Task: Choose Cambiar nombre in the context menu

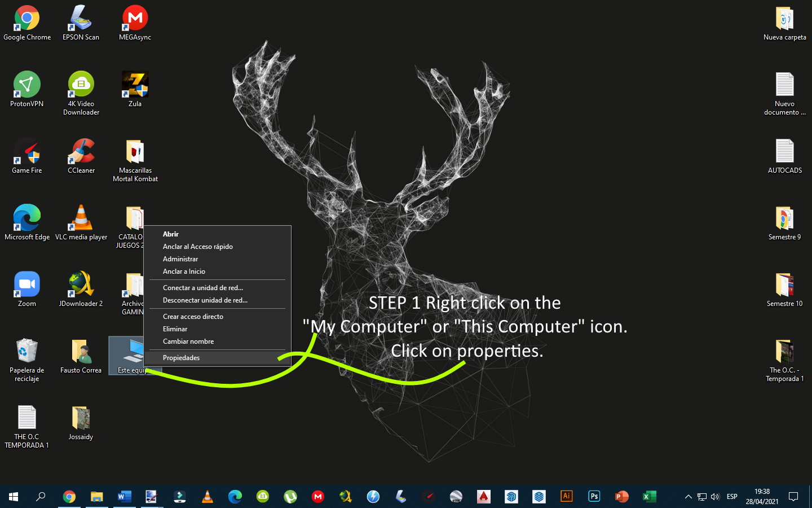Action: [218, 341]
